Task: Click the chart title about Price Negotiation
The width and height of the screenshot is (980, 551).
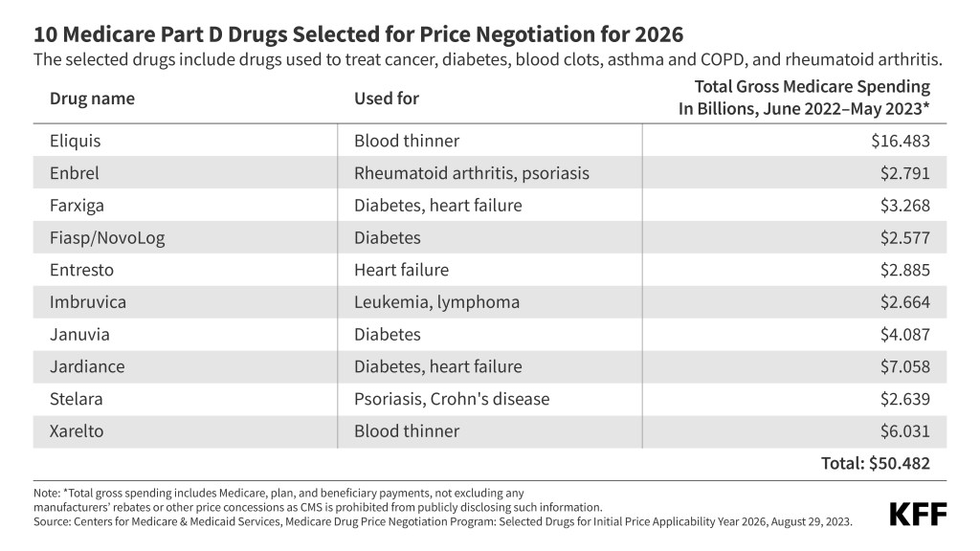Action: coord(358,34)
